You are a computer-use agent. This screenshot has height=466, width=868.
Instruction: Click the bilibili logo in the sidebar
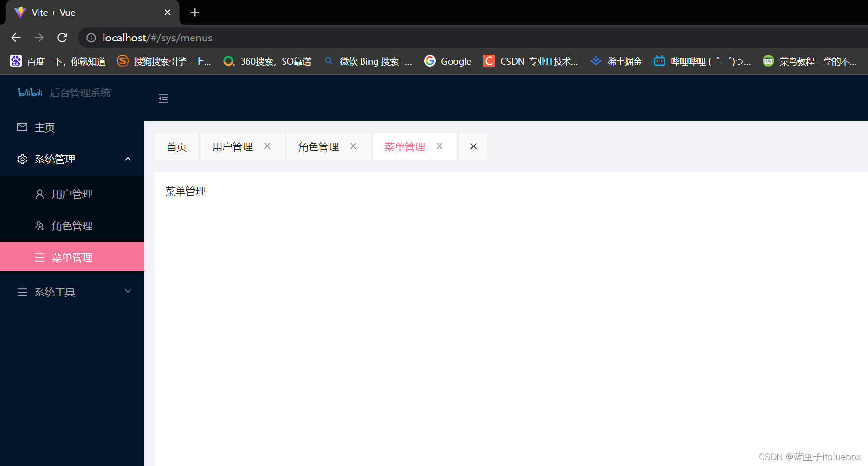pos(30,93)
